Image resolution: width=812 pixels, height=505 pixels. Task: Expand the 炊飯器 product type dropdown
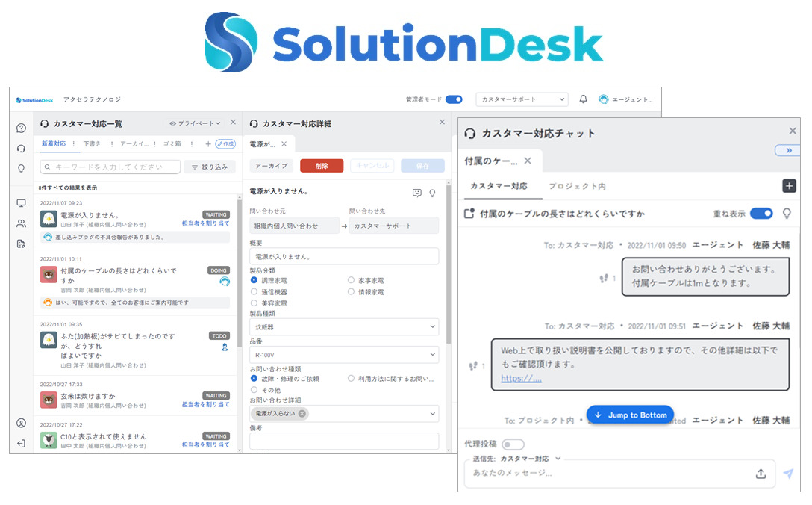(x=344, y=327)
